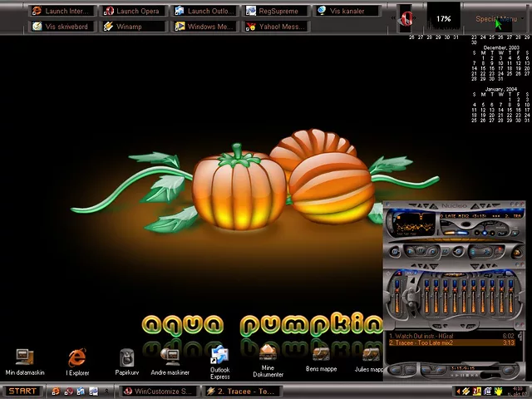This screenshot has width=532, height=399.
Task: Open the Mine Dokumenter folder
Action: tap(268, 353)
